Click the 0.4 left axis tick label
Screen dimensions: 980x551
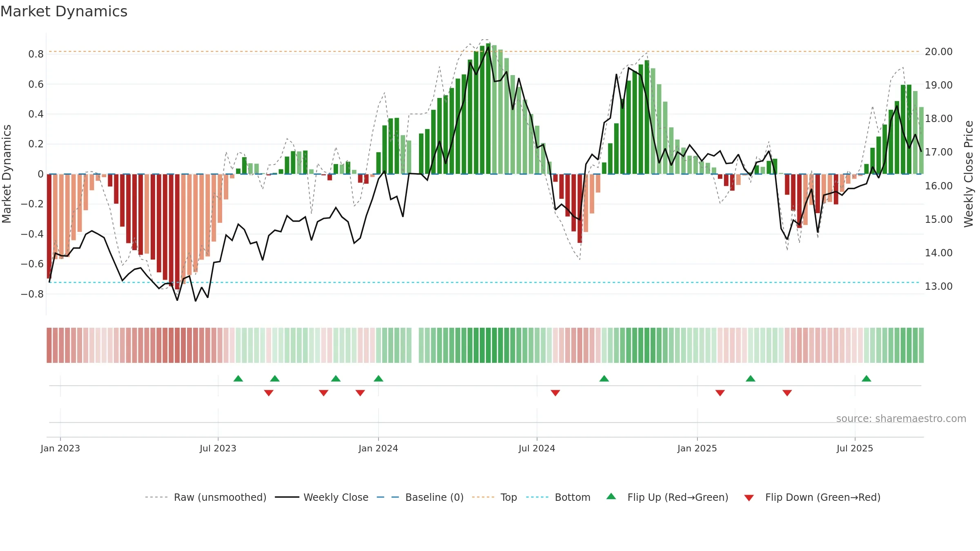(x=36, y=114)
